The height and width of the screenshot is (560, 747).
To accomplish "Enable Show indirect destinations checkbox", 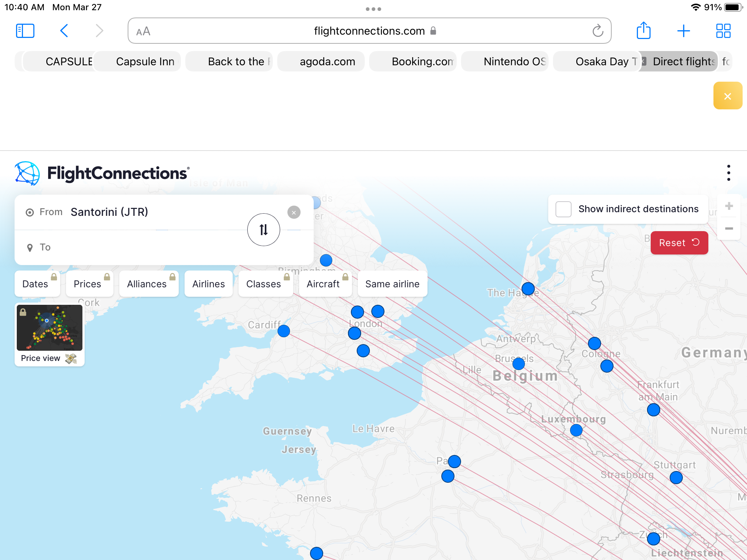I will (563, 209).
